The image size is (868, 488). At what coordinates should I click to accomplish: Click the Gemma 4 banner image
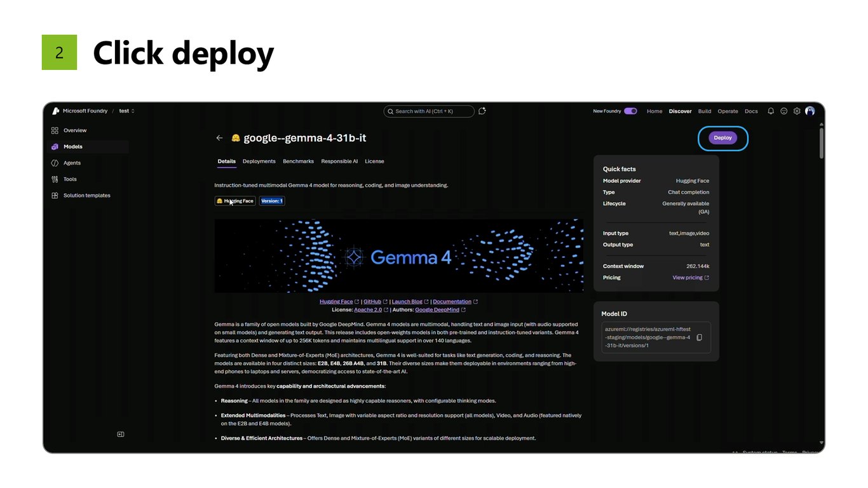click(398, 256)
